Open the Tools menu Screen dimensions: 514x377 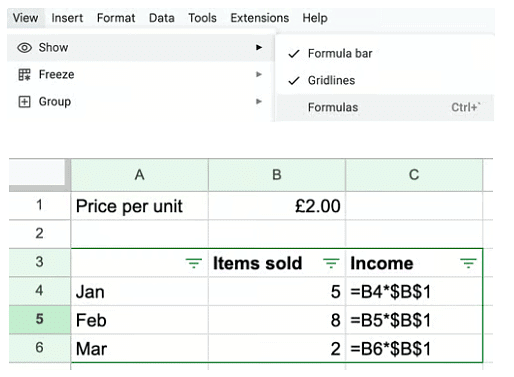(x=202, y=18)
